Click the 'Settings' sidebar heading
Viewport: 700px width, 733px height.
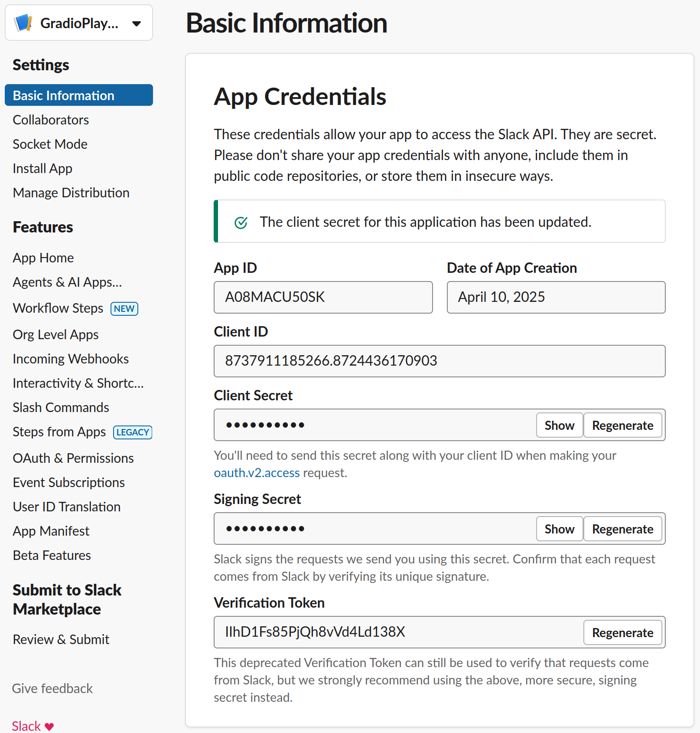click(41, 65)
